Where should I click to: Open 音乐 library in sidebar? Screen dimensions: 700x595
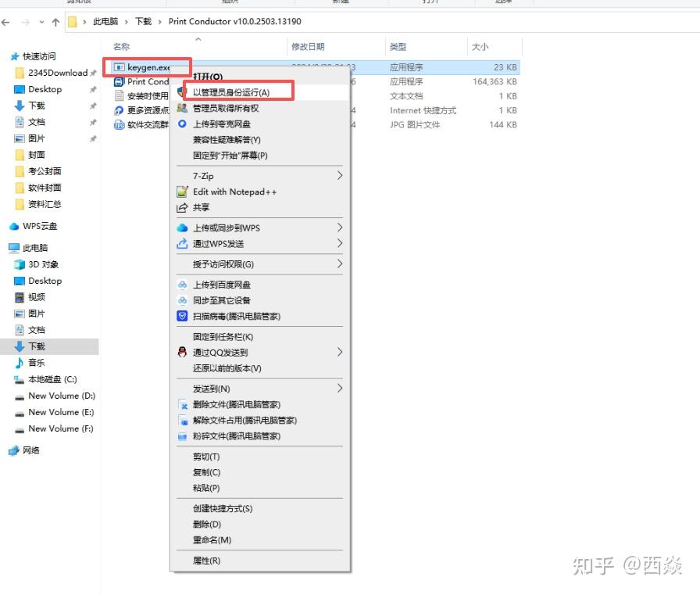pyautogui.click(x=37, y=363)
